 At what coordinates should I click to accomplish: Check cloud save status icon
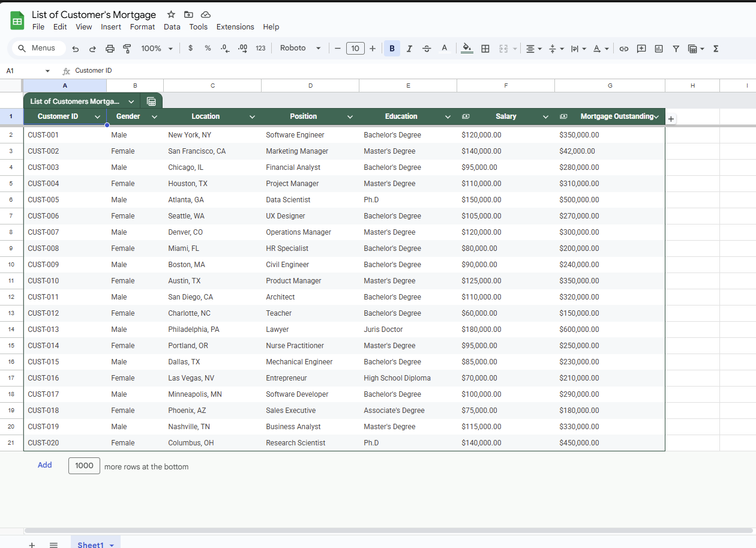206,14
